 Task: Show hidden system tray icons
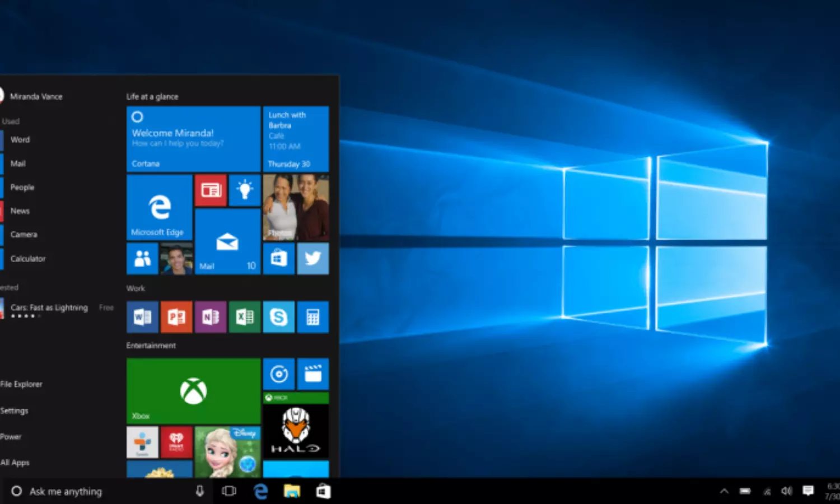point(724,491)
